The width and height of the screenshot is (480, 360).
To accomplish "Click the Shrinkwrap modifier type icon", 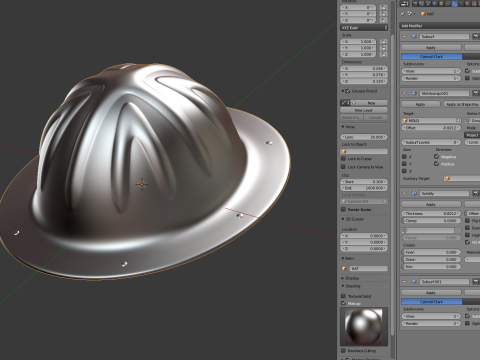I will (414, 93).
